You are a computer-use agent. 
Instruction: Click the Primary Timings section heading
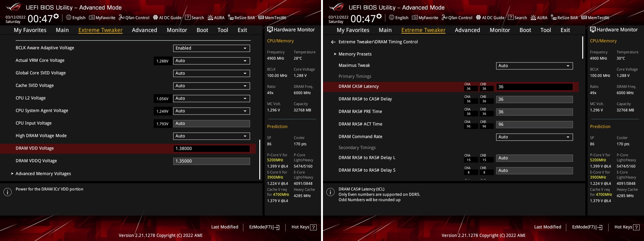[x=355, y=76]
